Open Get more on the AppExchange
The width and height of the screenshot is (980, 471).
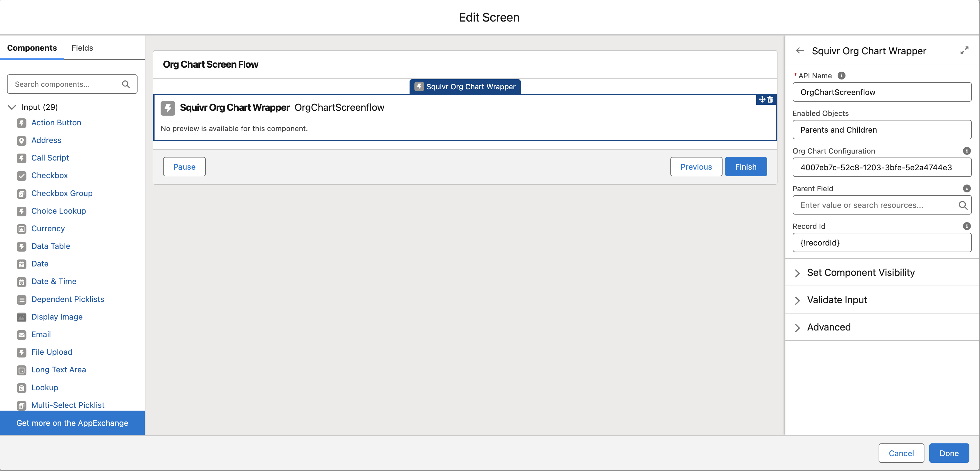pyautogui.click(x=72, y=423)
